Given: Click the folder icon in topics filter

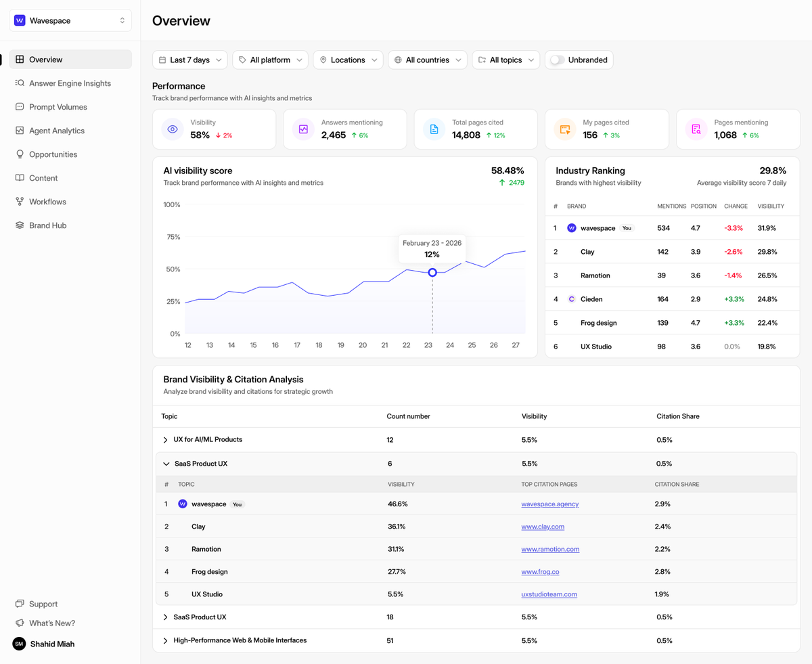Looking at the screenshot, I should point(482,60).
